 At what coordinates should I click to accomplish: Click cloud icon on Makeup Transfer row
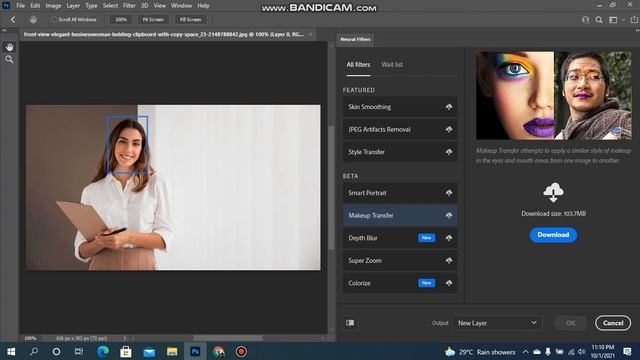pos(449,215)
